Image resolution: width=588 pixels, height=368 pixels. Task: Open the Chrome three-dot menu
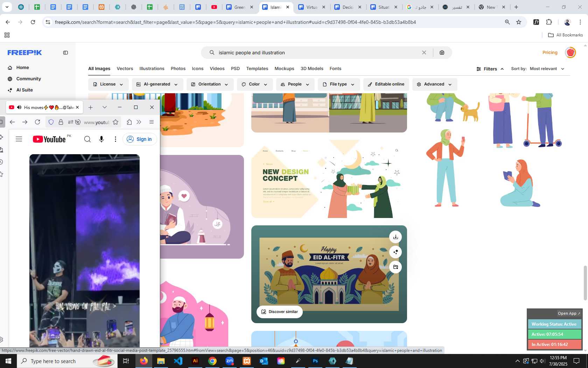coord(580,22)
